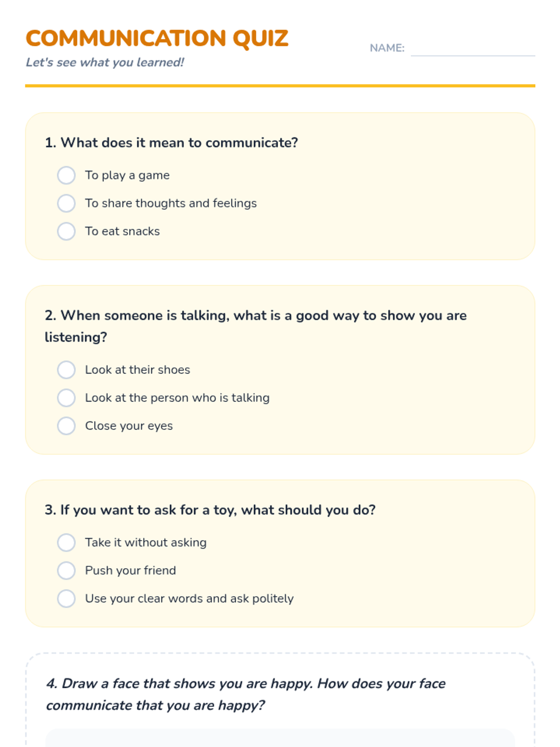560x747 pixels.
Task: Click the 'Let's see what you learned!' subtitle
Action: click(105, 63)
